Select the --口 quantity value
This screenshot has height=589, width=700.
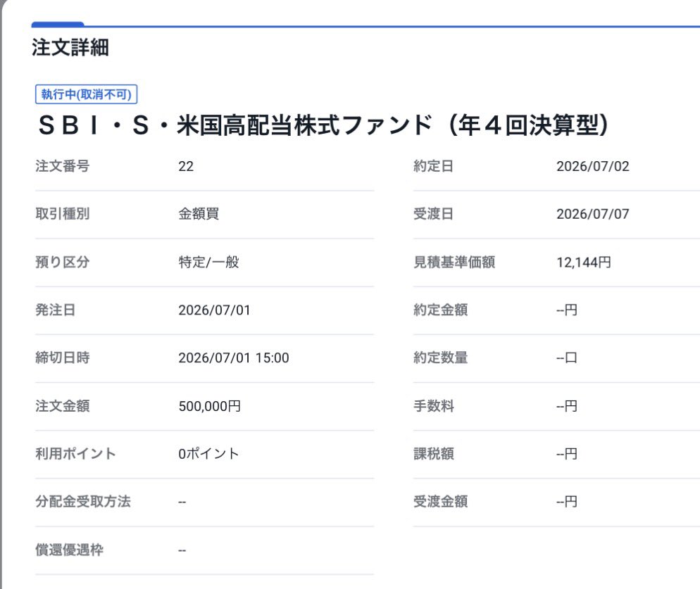click(566, 357)
